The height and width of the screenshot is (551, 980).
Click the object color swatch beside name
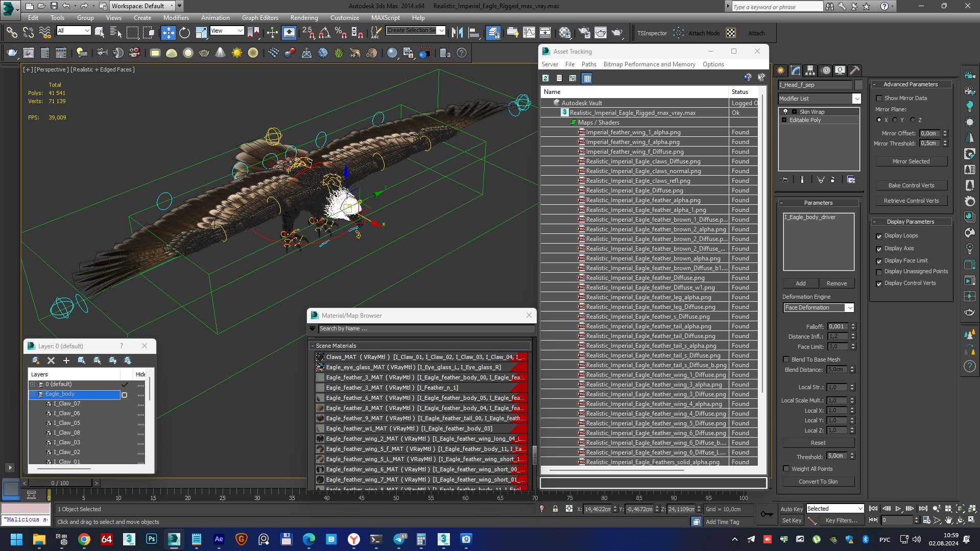click(858, 85)
